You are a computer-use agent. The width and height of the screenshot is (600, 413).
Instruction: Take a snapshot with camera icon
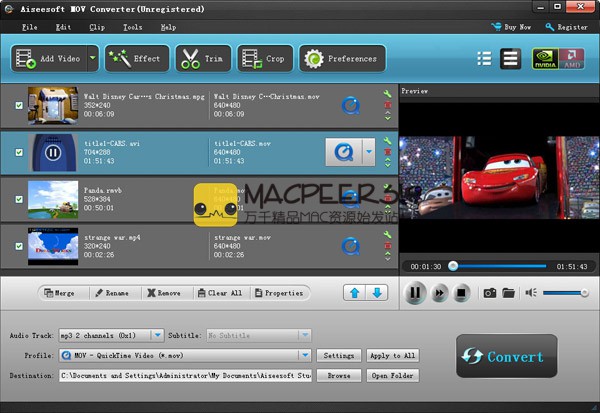click(x=490, y=293)
